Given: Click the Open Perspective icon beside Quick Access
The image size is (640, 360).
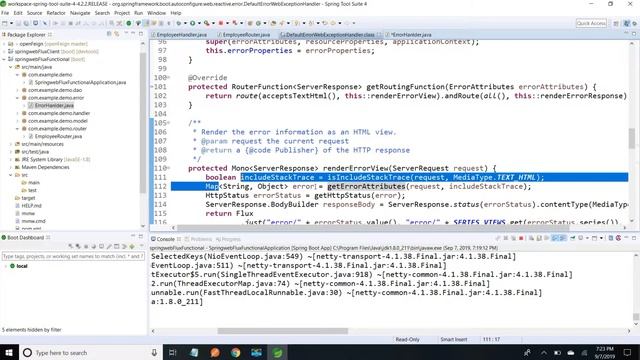Looking at the screenshot, I should pyautogui.click(x=616, y=24).
